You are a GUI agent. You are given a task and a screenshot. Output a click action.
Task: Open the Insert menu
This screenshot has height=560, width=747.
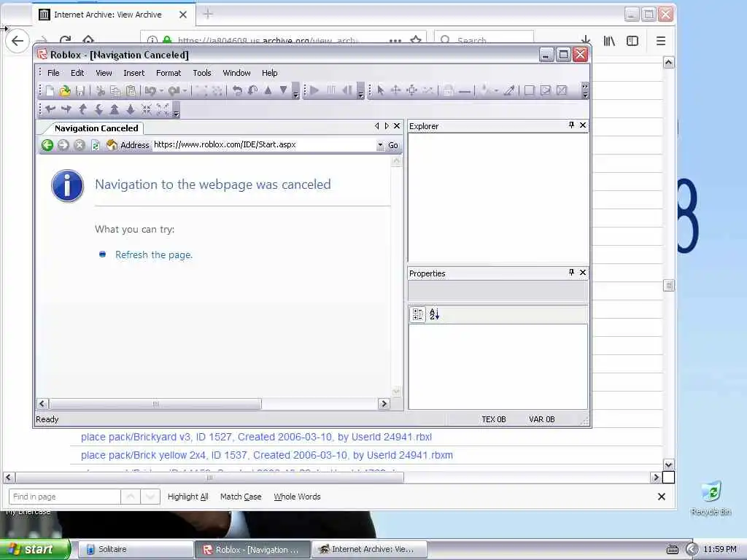pyautogui.click(x=134, y=73)
